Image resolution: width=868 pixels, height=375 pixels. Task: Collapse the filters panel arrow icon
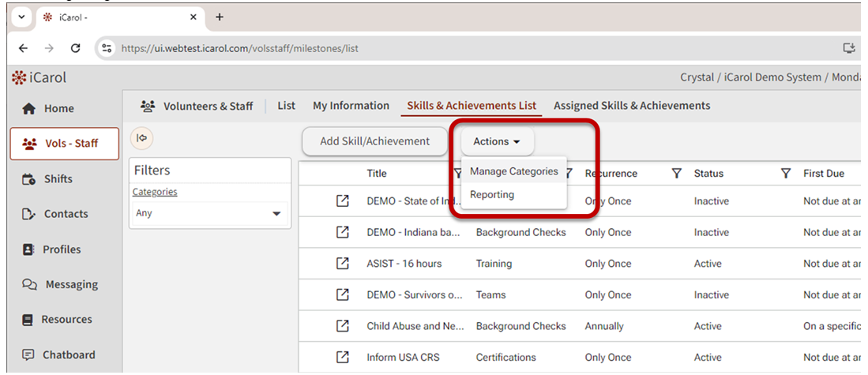point(141,138)
